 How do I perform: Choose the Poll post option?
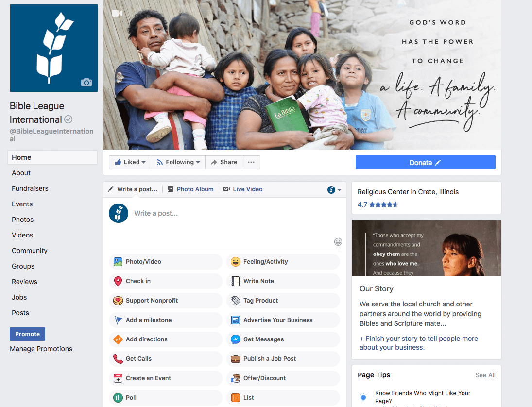click(x=166, y=398)
